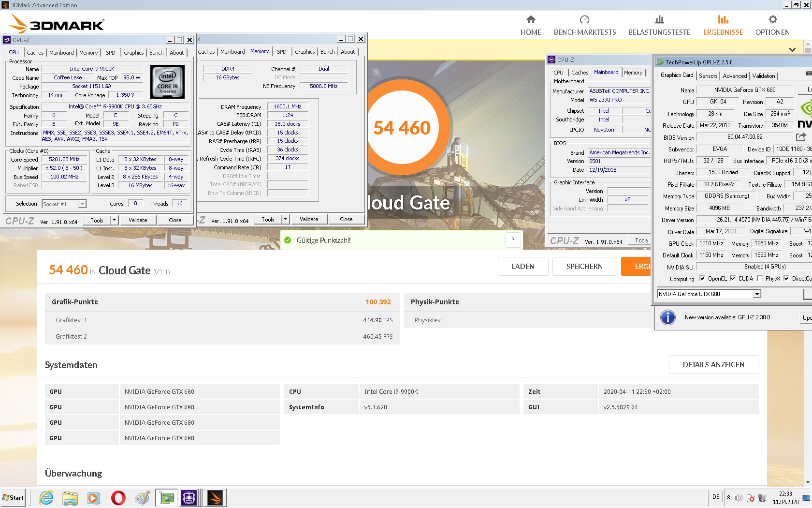Click the 3DMark vertical scrollbar down arrow
Screen dimensions: 812x508
pos(808,482)
